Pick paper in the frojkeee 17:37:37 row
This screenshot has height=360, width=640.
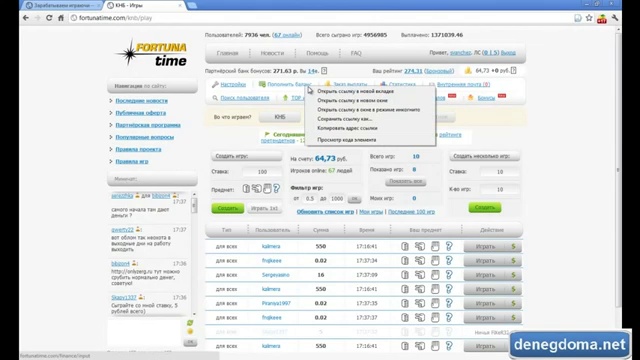[435, 318]
